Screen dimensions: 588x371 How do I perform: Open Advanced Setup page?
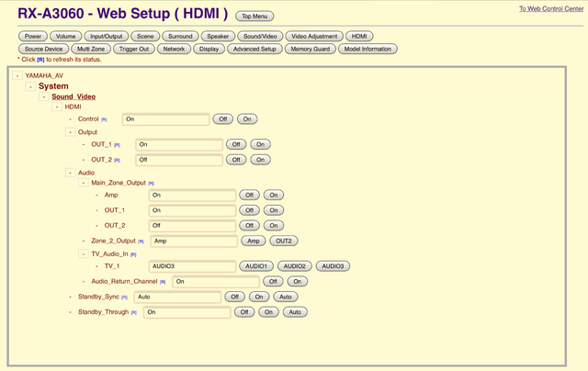pyautogui.click(x=254, y=49)
